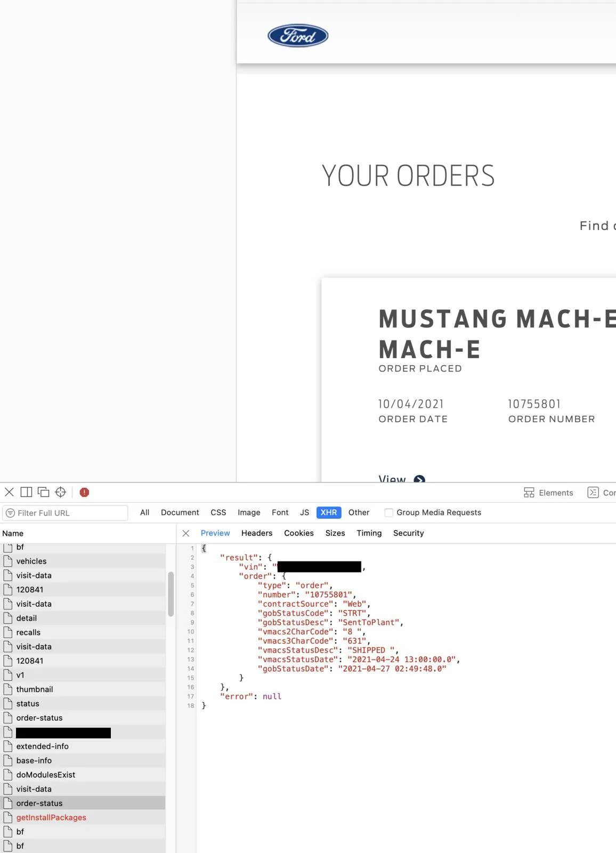Open the Elements tab

(x=548, y=493)
